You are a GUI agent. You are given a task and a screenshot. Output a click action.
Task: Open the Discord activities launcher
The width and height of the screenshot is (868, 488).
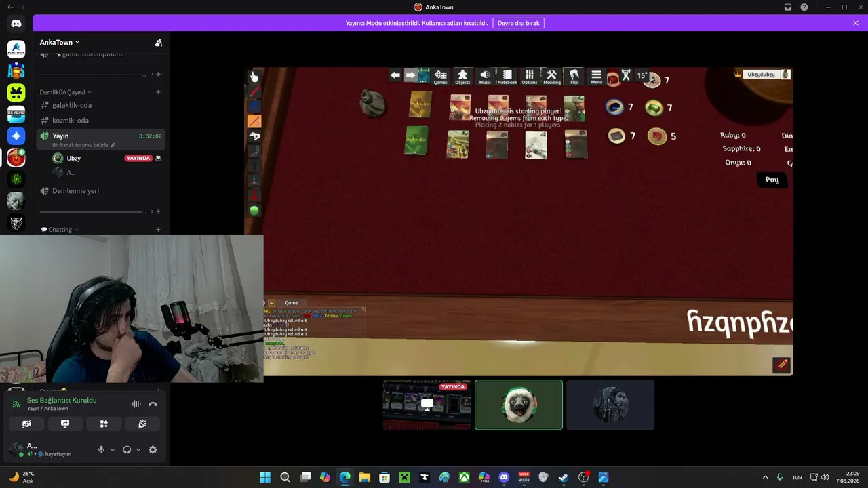104,424
